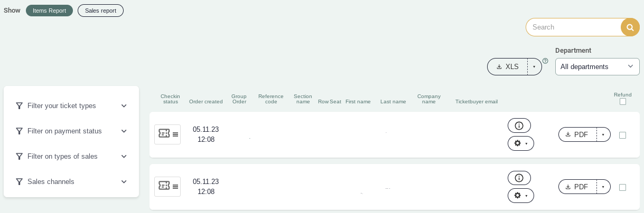Open PDF dropdown arrow in the first row

click(x=603, y=134)
